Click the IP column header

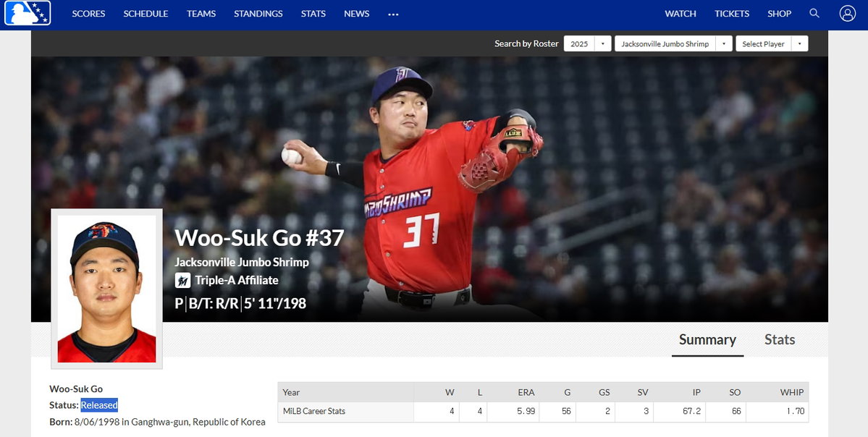pos(696,392)
